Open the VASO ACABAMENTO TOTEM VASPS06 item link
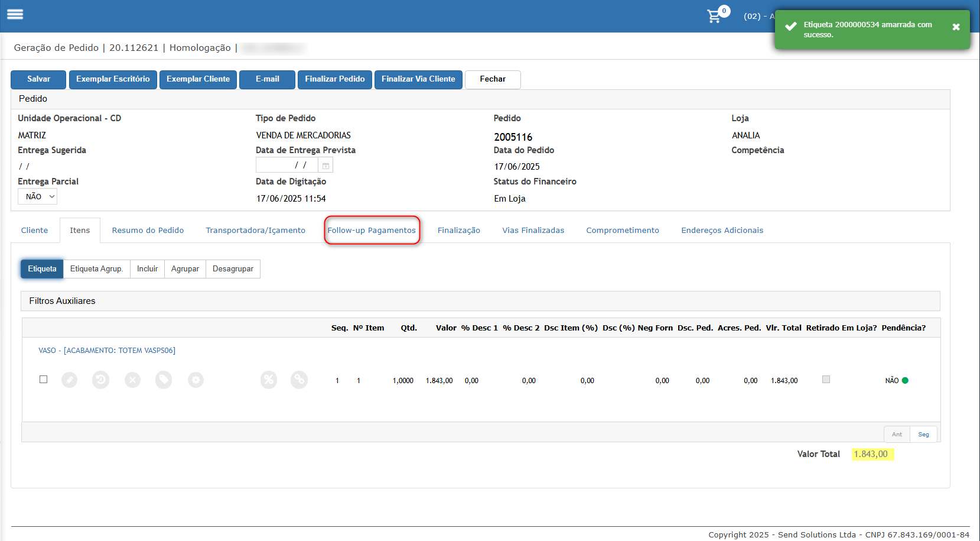This screenshot has width=980, height=541. click(107, 351)
